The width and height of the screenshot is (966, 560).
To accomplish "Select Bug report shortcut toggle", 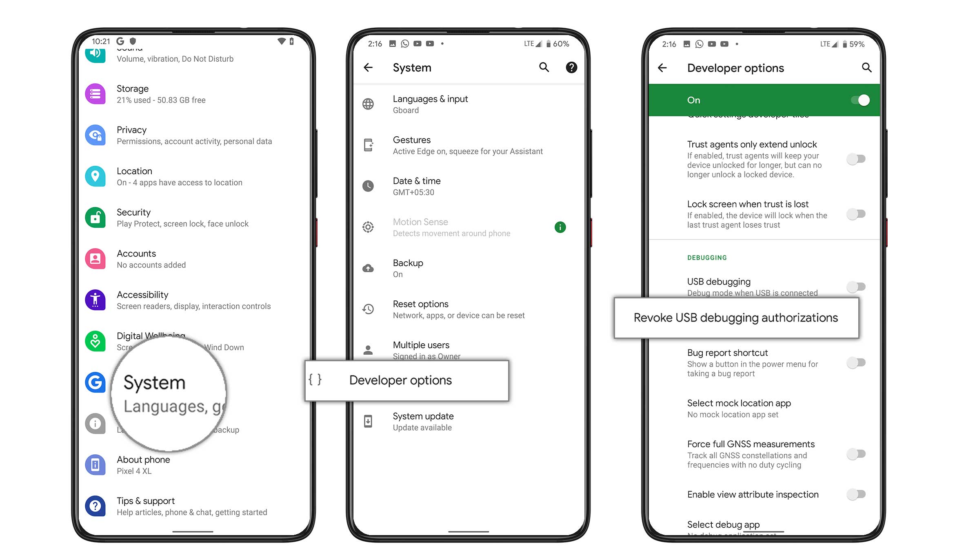I will 856,363.
